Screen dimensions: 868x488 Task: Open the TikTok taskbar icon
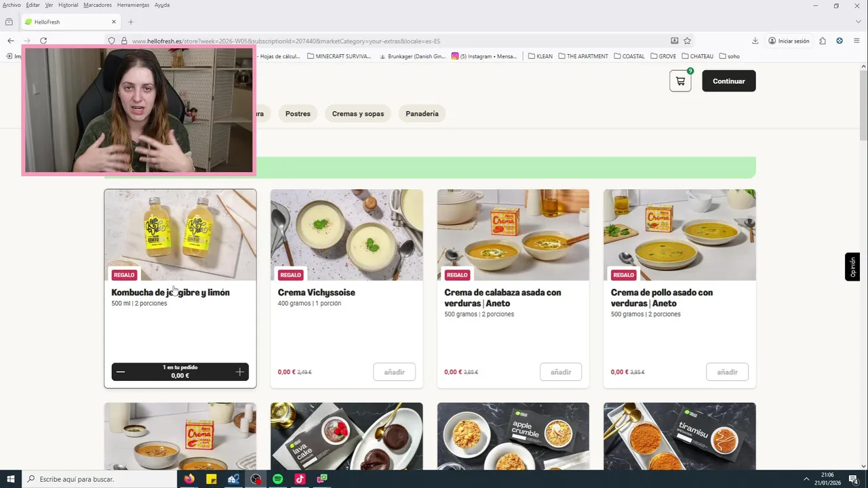click(300, 479)
